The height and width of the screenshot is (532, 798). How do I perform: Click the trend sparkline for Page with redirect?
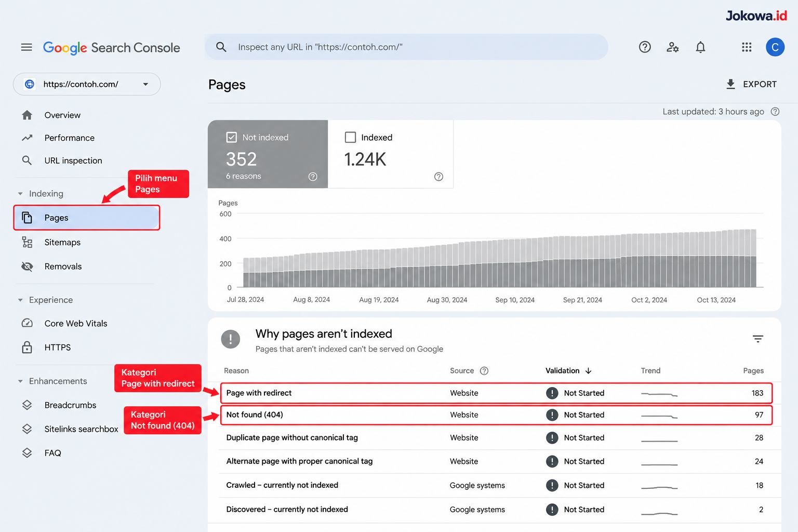659,394
